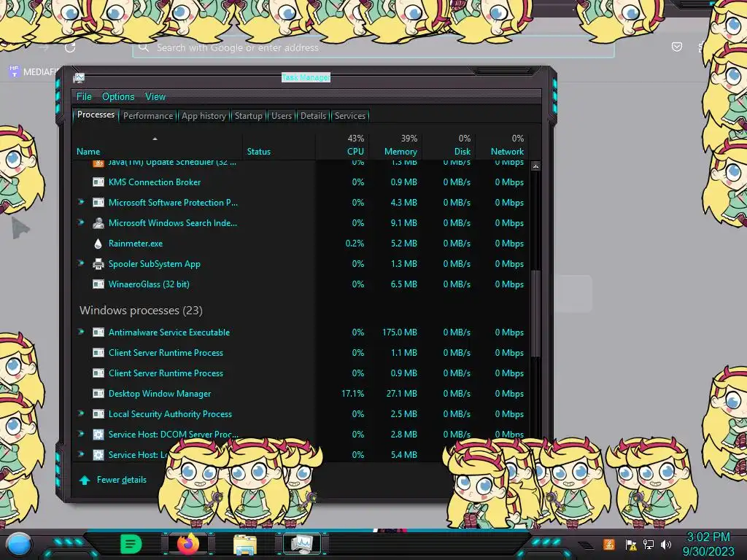Image resolution: width=747 pixels, height=560 pixels.
Task: Click the network tray icon
Action: (x=649, y=544)
